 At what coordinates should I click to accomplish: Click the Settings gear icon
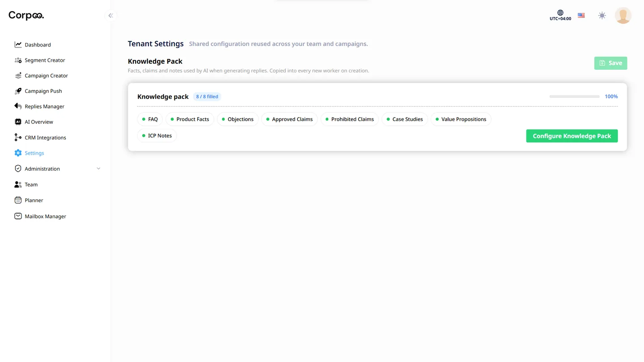click(x=18, y=153)
